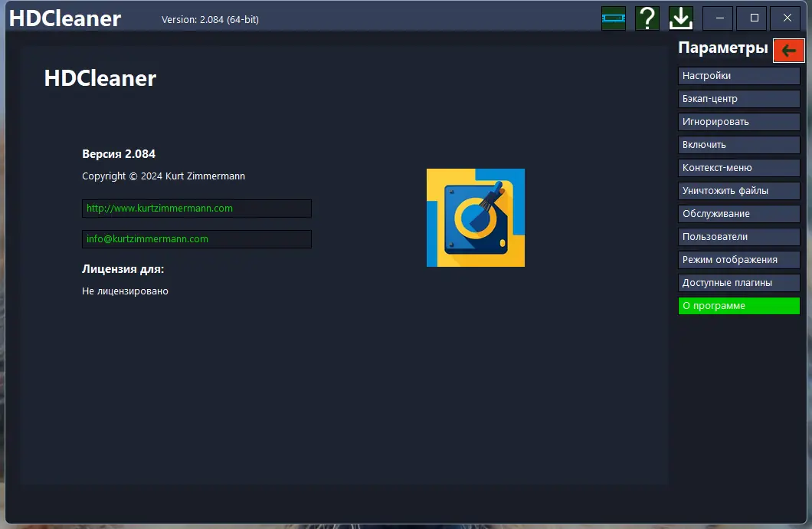Open the Настройки menu item
This screenshot has height=529, width=812.
coord(739,76)
